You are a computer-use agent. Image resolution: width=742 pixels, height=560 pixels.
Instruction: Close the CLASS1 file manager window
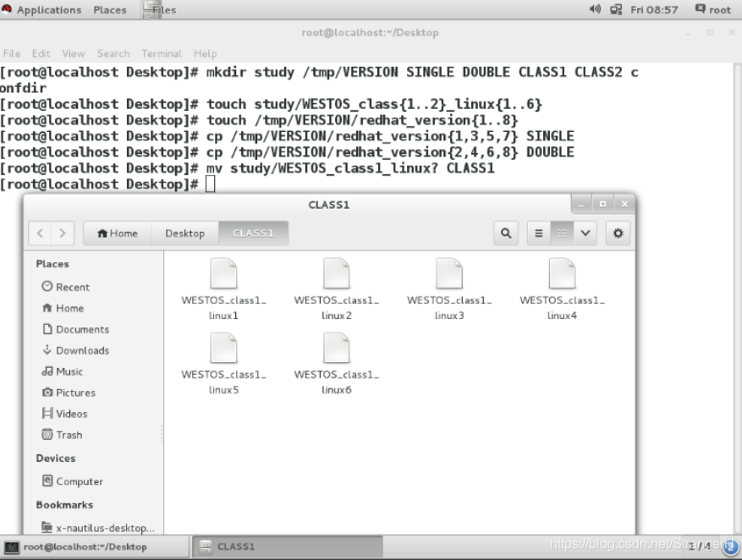coord(624,204)
